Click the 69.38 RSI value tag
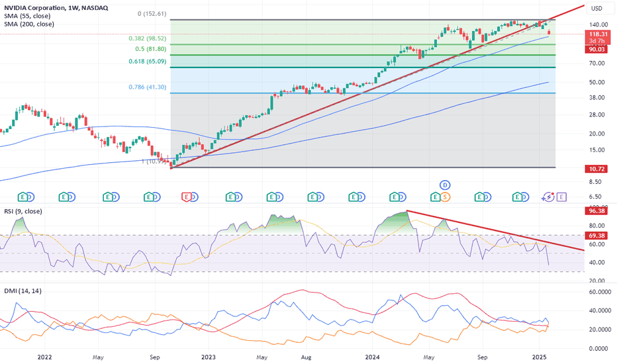This screenshot has width=617, height=364. [x=596, y=236]
